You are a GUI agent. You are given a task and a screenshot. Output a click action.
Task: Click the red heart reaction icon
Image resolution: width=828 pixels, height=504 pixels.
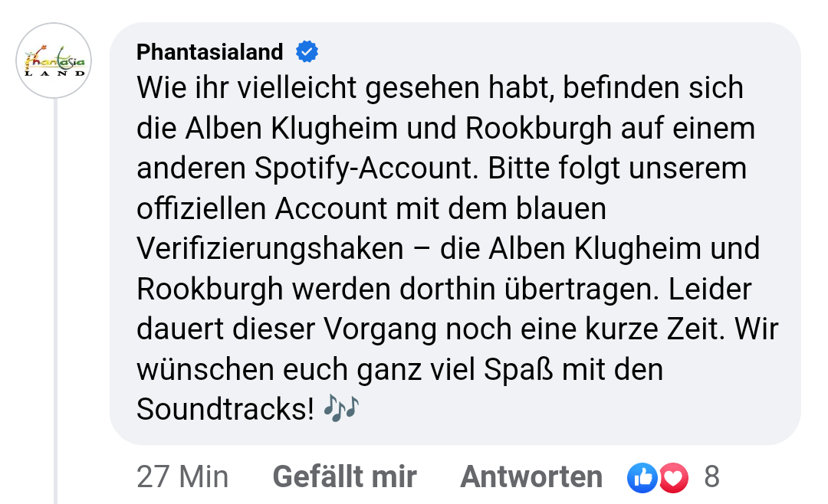[x=673, y=478]
